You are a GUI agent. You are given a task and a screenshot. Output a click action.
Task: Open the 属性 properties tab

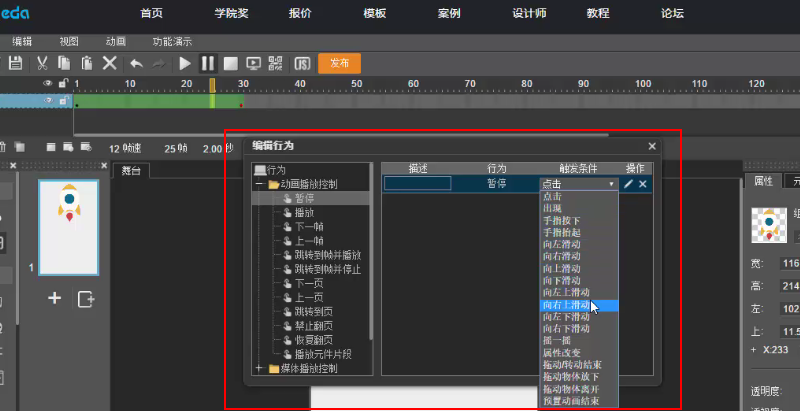pos(763,181)
